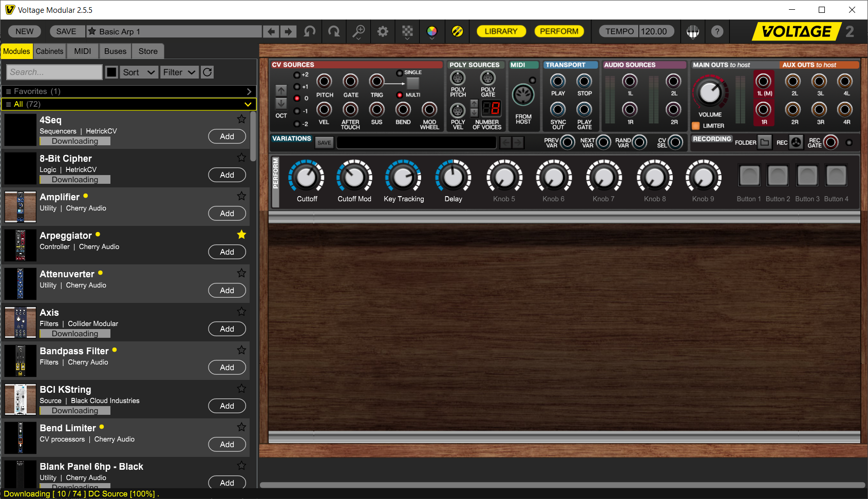
Task: Click the Variations SAVE button
Action: click(324, 143)
